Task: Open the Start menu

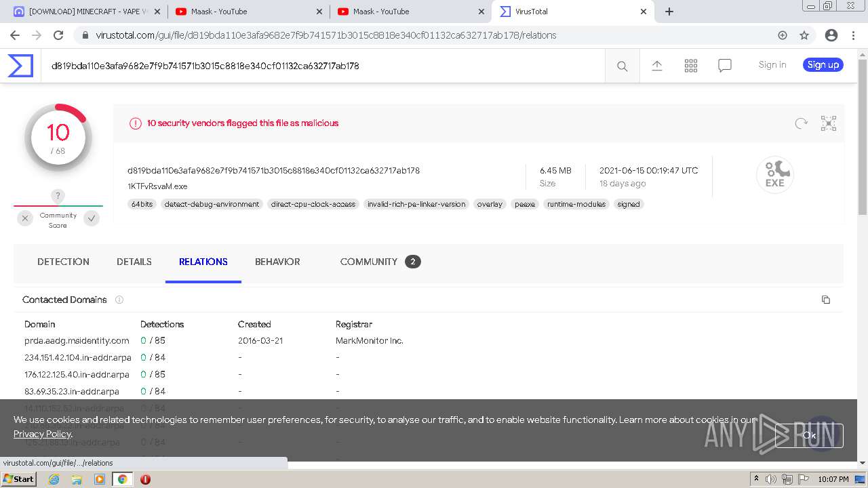Action: [19, 479]
